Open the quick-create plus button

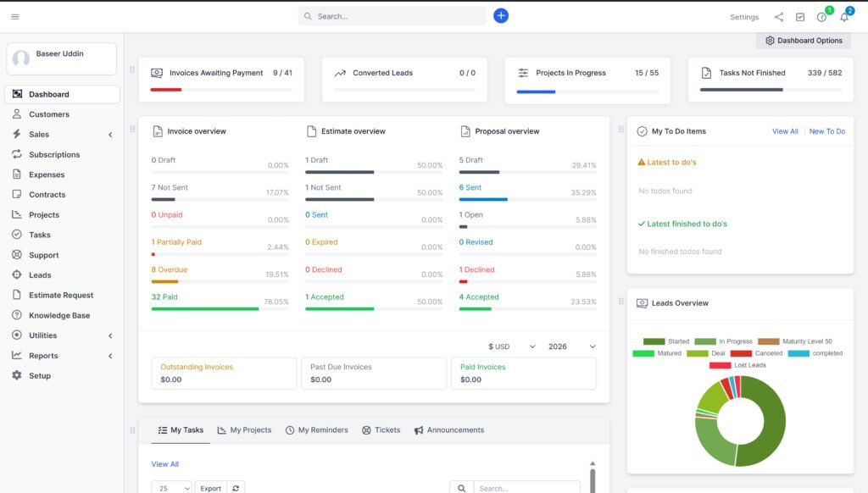(x=501, y=15)
